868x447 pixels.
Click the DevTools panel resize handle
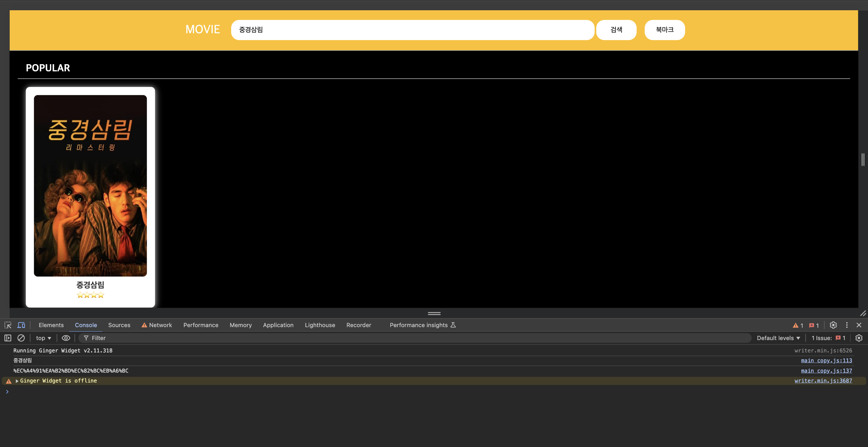point(434,313)
